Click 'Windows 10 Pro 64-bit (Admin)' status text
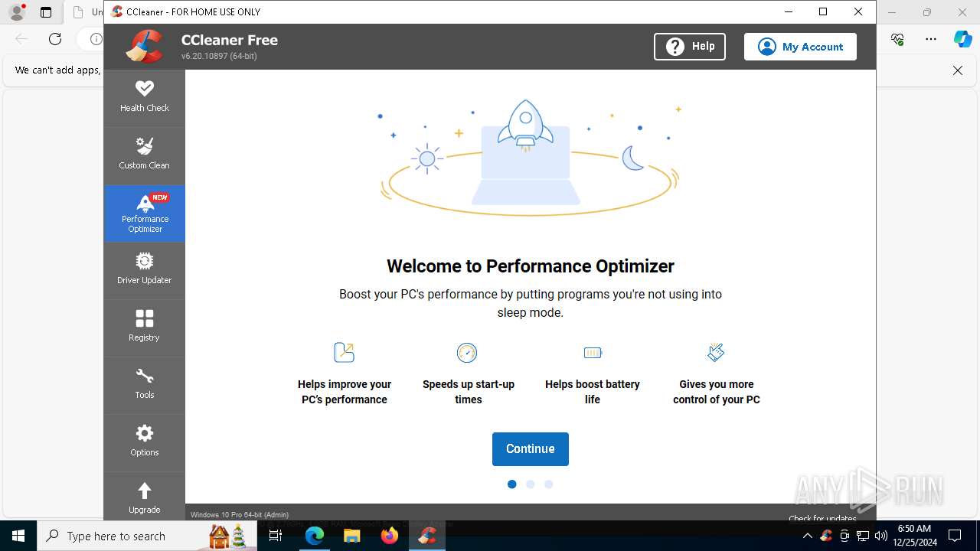The width and height of the screenshot is (980, 551). pos(240,515)
